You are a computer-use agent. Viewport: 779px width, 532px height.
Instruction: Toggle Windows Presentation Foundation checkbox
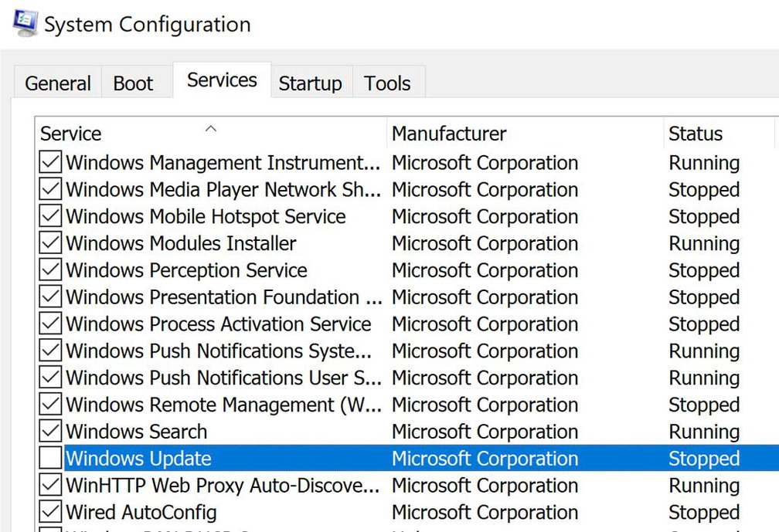click(x=50, y=296)
